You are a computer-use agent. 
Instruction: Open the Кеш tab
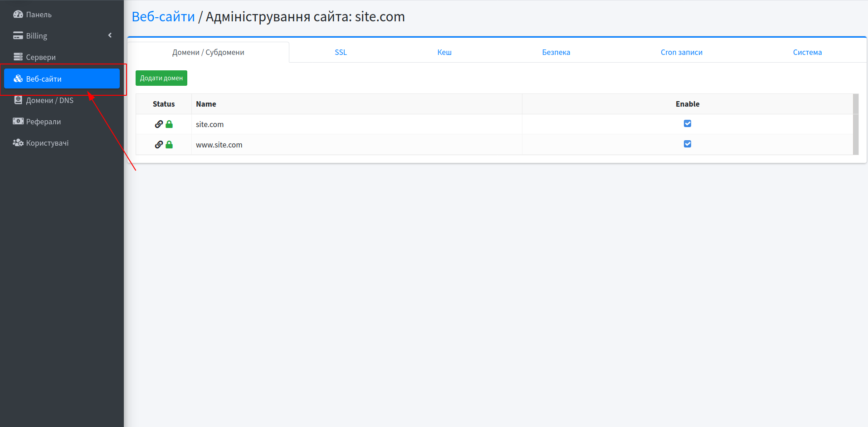pyautogui.click(x=444, y=53)
